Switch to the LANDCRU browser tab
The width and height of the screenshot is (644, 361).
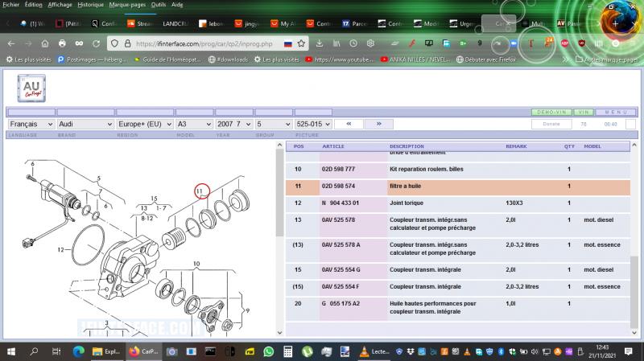click(175, 24)
